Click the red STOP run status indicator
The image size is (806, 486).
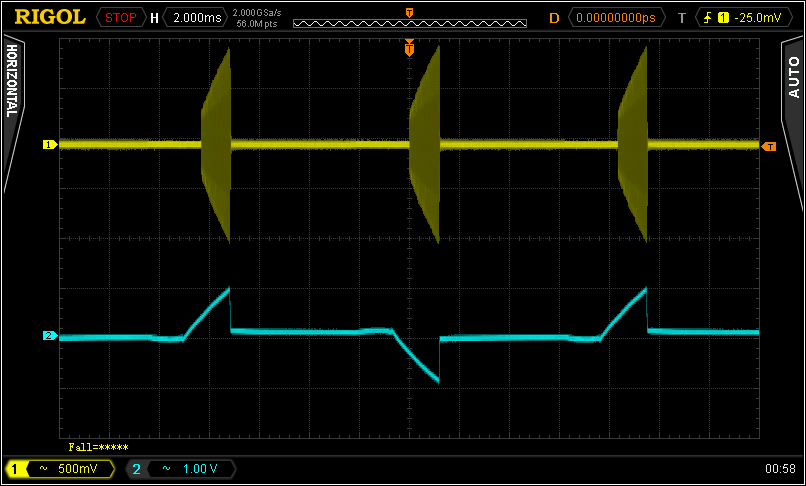coord(120,17)
